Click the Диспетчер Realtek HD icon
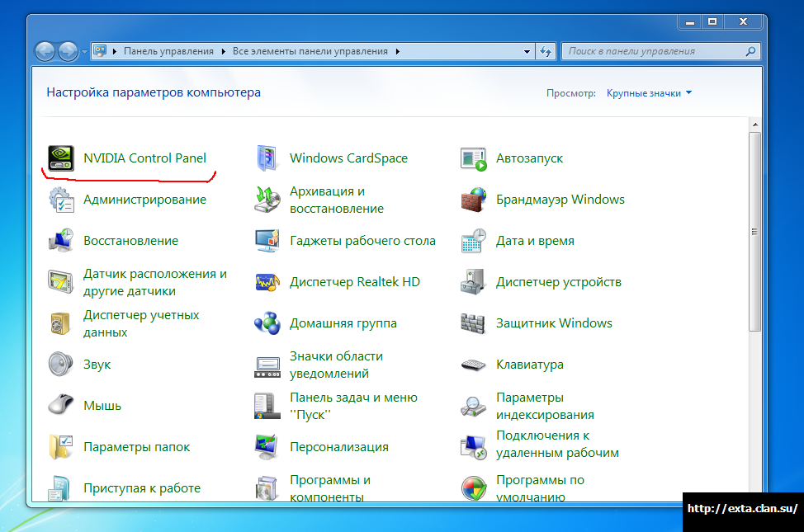Image resolution: width=804 pixels, height=532 pixels. [x=267, y=282]
